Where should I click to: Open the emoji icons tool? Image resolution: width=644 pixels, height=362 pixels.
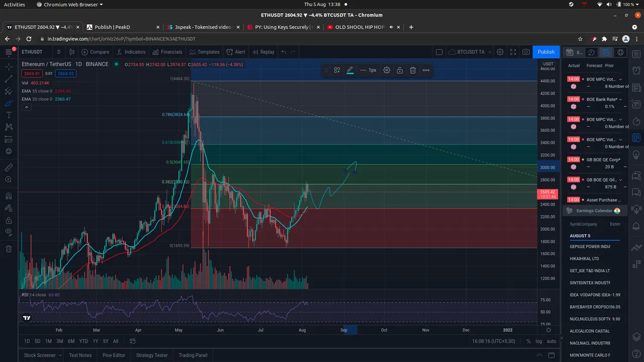click(x=9, y=151)
